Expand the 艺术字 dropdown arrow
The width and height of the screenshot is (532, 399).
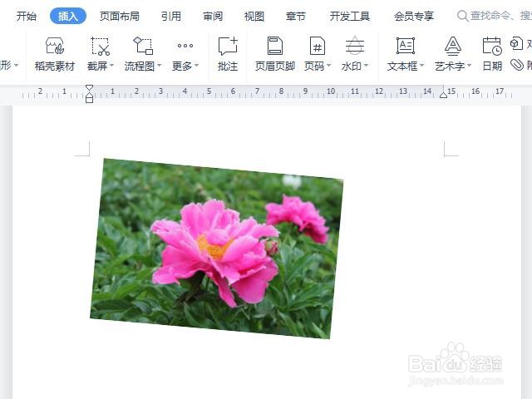469,65
